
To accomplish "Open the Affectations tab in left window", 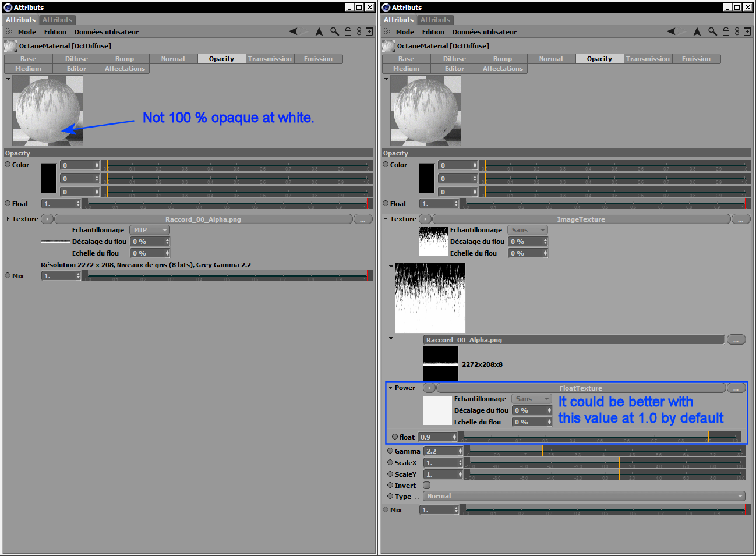I will coord(125,69).
